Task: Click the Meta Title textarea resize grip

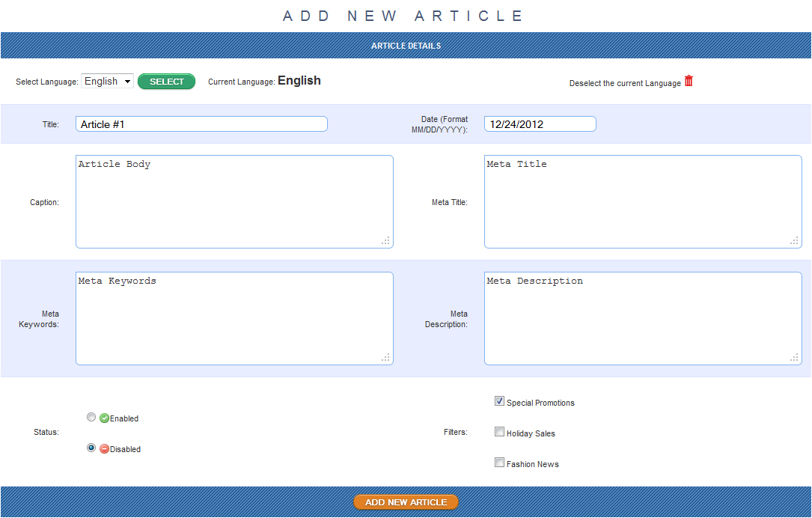Action: [794, 240]
